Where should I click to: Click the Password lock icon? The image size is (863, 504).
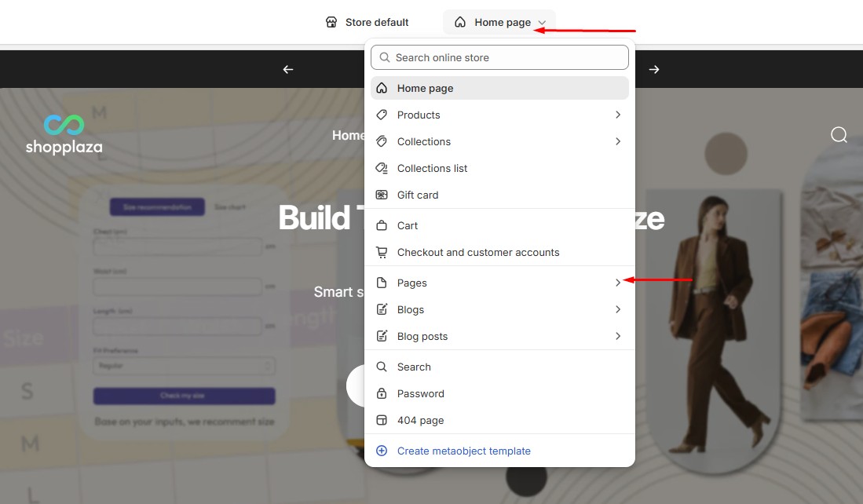[382, 393]
